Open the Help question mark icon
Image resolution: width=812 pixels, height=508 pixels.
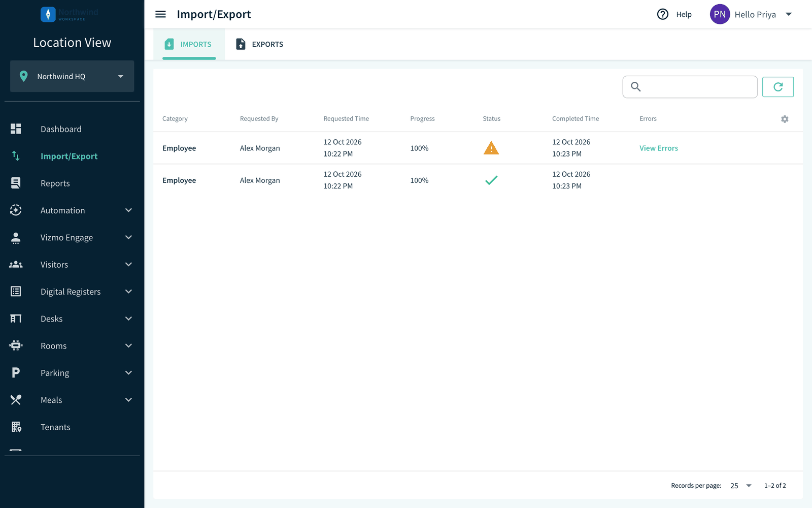(663, 14)
